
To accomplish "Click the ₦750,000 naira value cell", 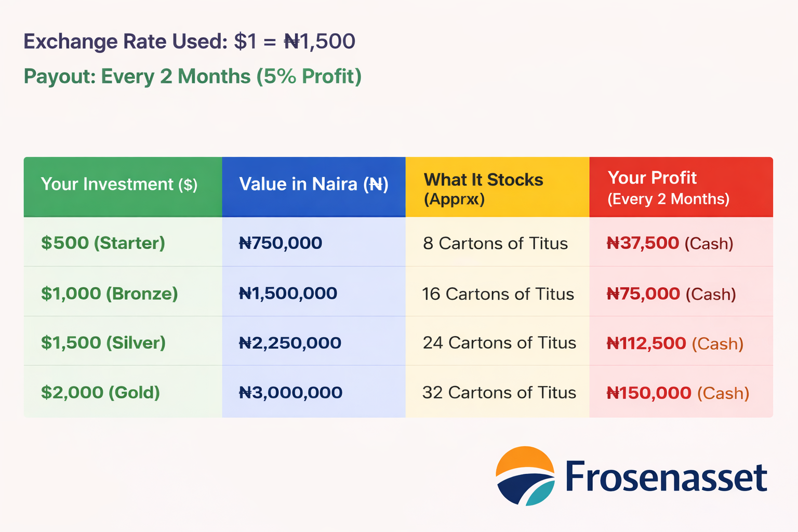I will coord(280,243).
